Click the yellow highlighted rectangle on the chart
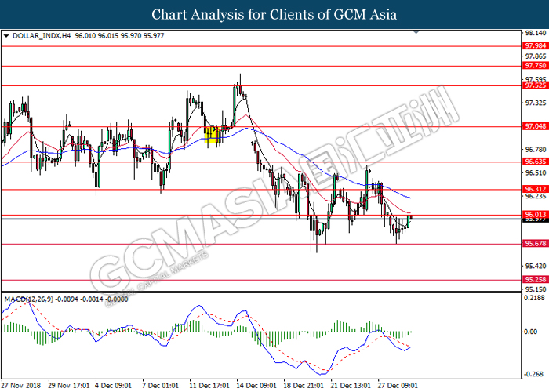The height and width of the screenshot is (392, 549). pyautogui.click(x=213, y=135)
